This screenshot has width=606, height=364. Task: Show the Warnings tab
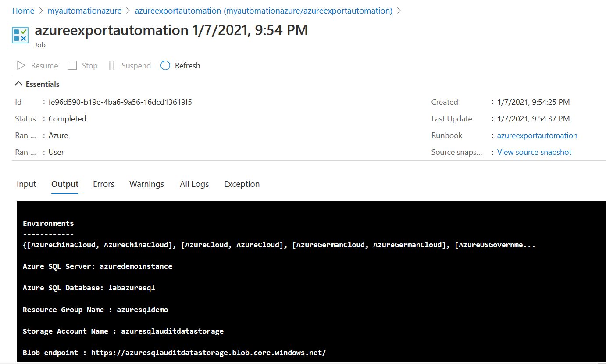point(146,184)
